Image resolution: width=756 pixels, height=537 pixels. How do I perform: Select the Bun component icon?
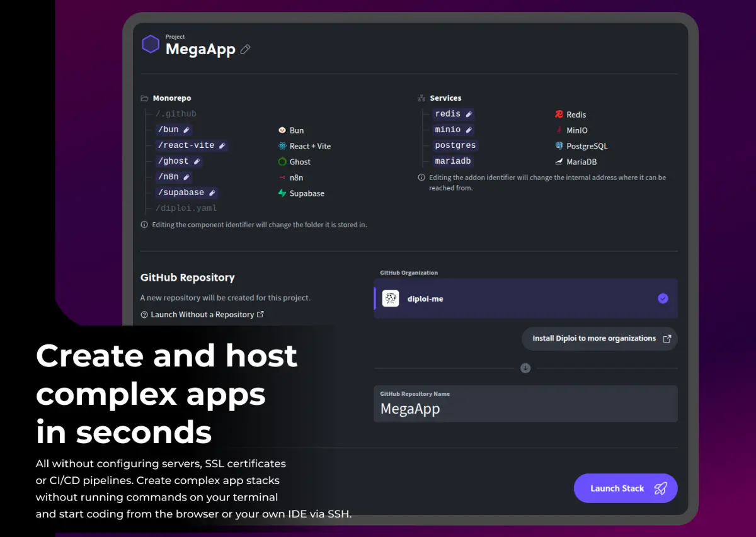[x=282, y=130]
